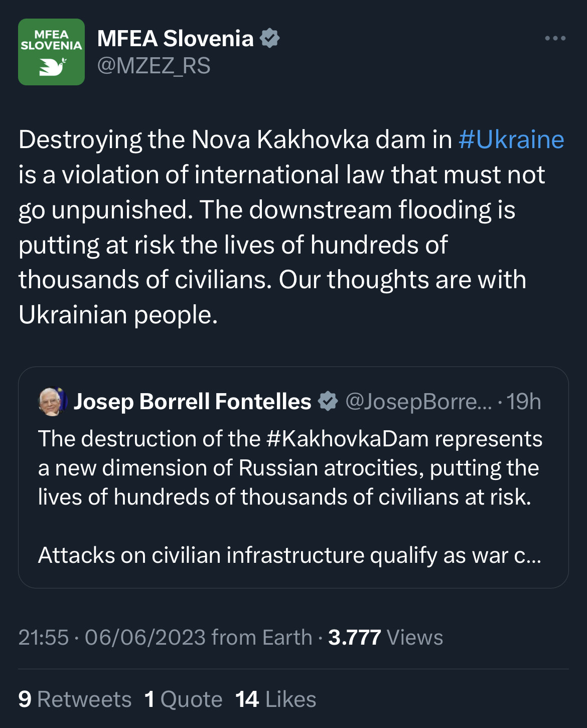Viewport: 587px width, 728px height.
Task: Open quoted tweet's 19h timestamp
Action: point(523,402)
